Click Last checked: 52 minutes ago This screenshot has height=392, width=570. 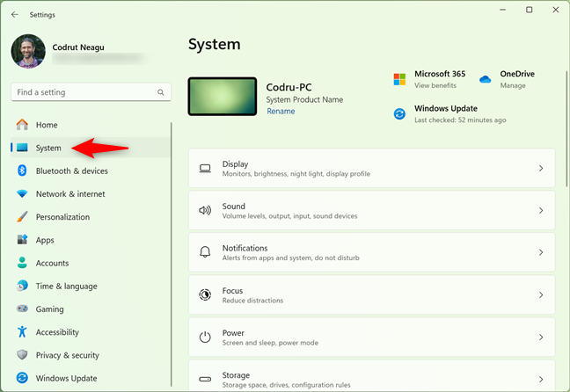(460, 120)
